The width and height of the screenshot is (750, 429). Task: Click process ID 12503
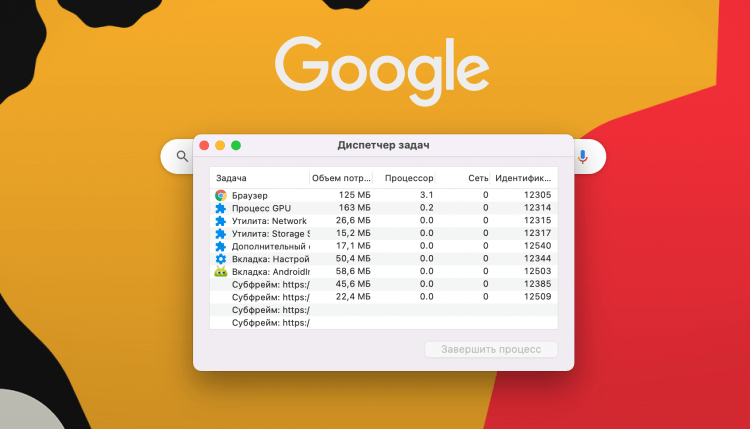537,271
